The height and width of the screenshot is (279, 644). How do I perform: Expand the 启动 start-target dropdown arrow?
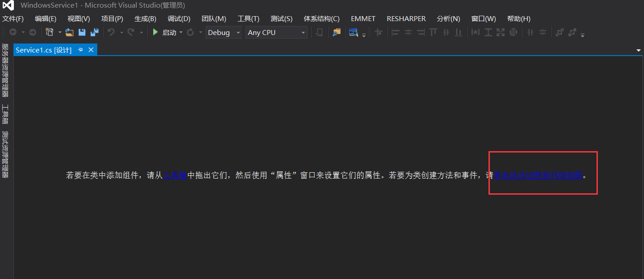181,32
